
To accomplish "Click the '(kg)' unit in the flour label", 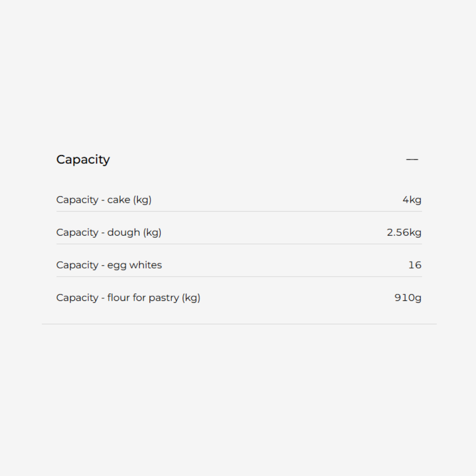I will [191, 298].
